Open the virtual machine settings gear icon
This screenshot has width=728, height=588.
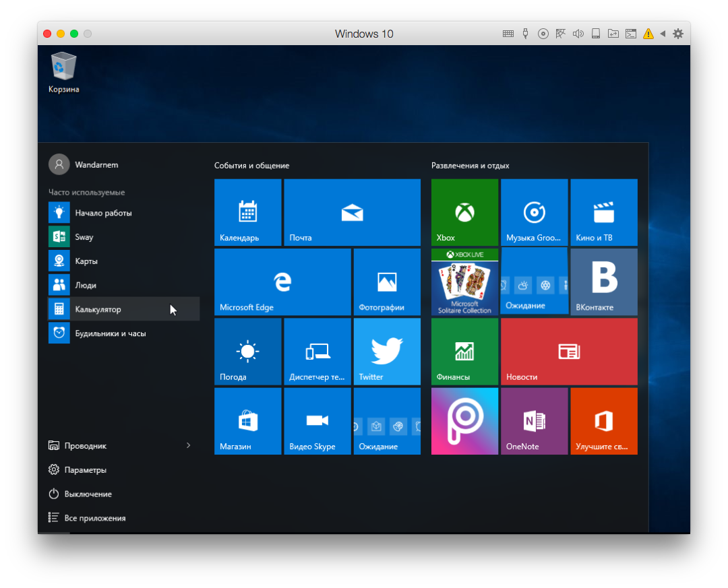click(677, 34)
